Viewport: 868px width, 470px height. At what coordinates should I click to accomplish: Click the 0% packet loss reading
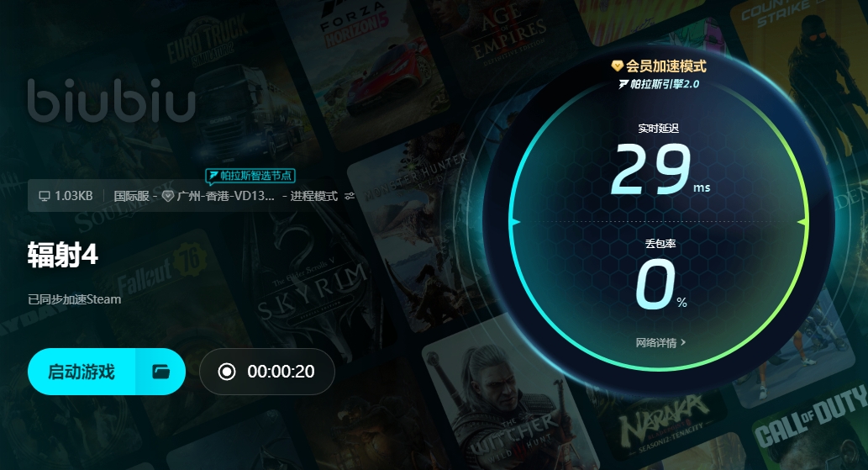(660, 285)
